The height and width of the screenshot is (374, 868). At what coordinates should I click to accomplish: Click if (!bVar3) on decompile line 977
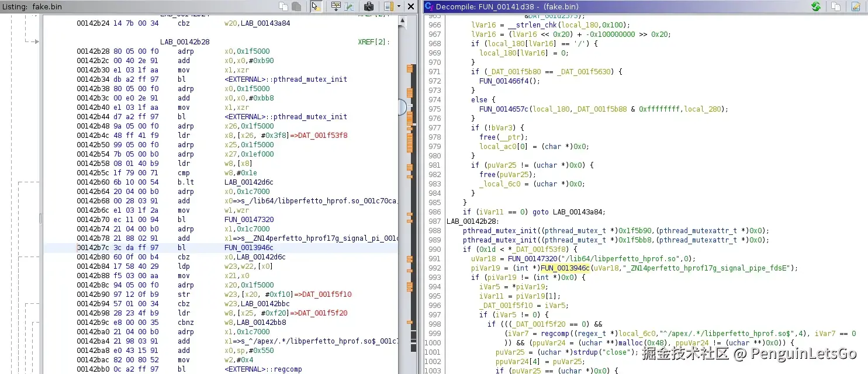coord(497,128)
